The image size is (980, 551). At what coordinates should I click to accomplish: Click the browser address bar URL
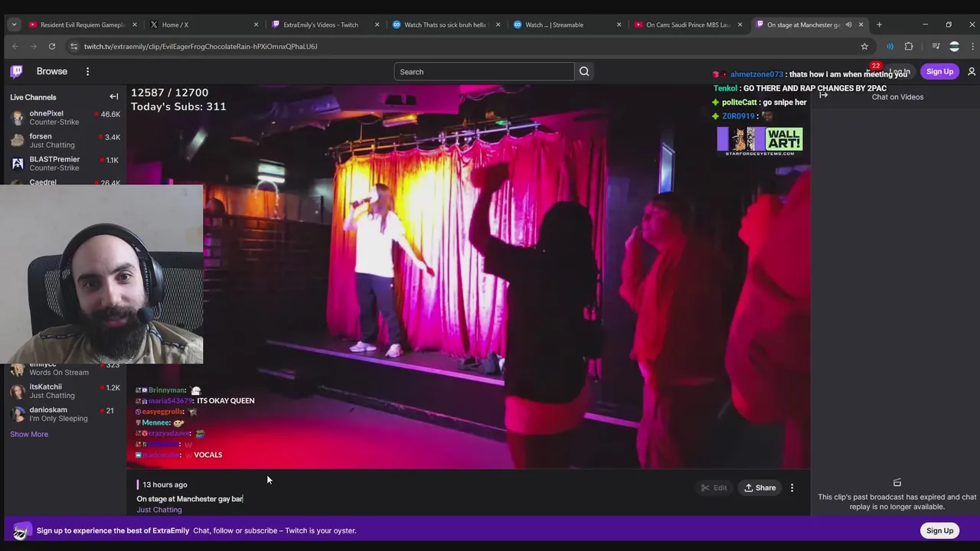pyautogui.click(x=201, y=46)
